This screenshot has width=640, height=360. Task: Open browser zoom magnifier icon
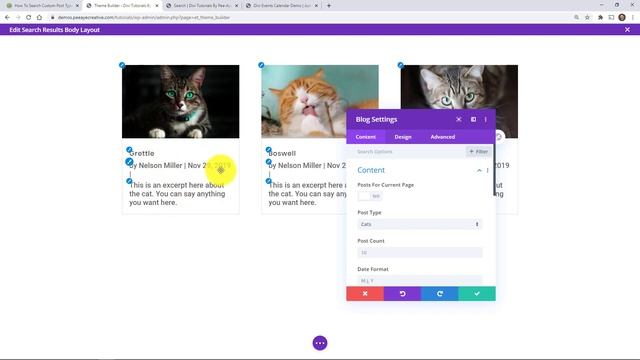click(x=576, y=18)
